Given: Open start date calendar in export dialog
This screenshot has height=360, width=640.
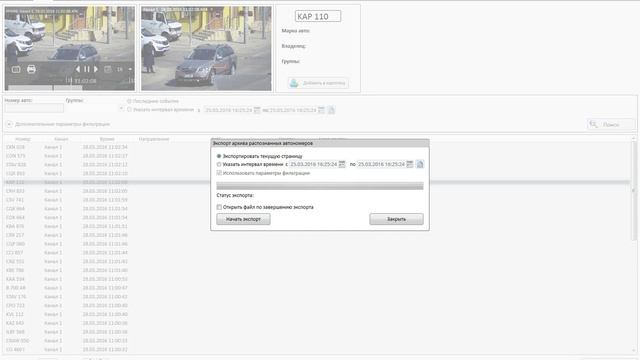Looking at the screenshot, I should pyautogui.click(x=342, y=164).
